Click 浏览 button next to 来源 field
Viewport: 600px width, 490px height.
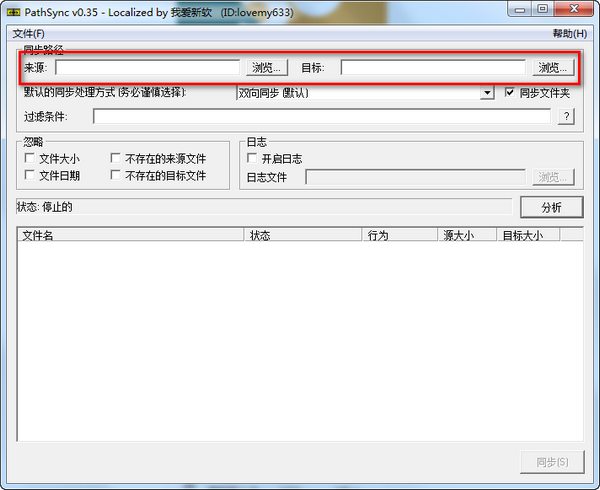(x=267, y=68)
